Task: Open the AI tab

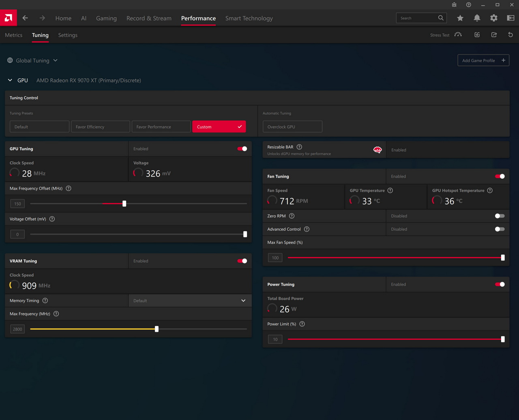Action: (84, 18)
